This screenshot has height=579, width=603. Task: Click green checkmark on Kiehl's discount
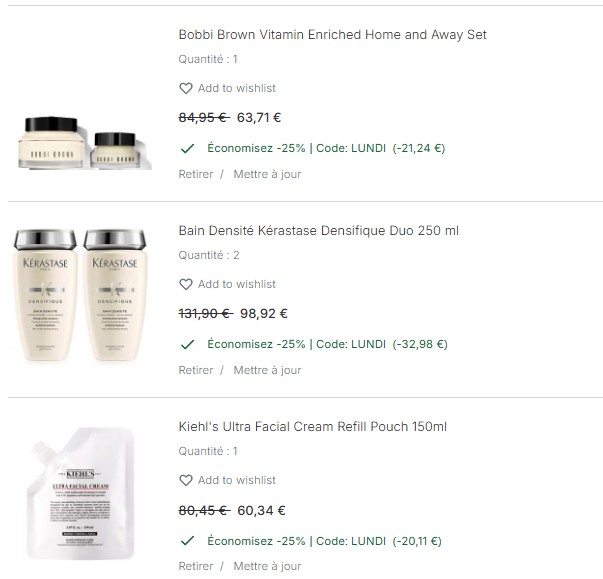(187, 541)
